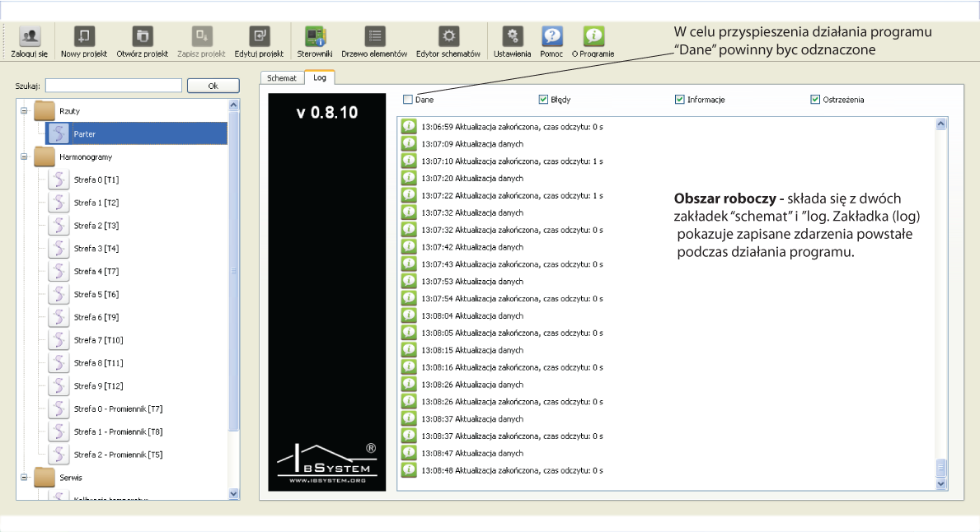Create a new project with Nowy projekt
The height and width of the screenshot is (532, 980).
pos(84,37)
